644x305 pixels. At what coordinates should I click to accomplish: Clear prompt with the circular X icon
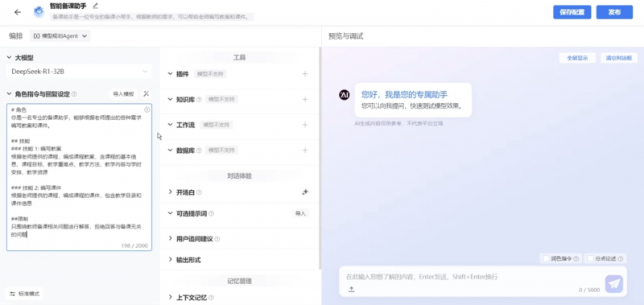coord(147,109)
